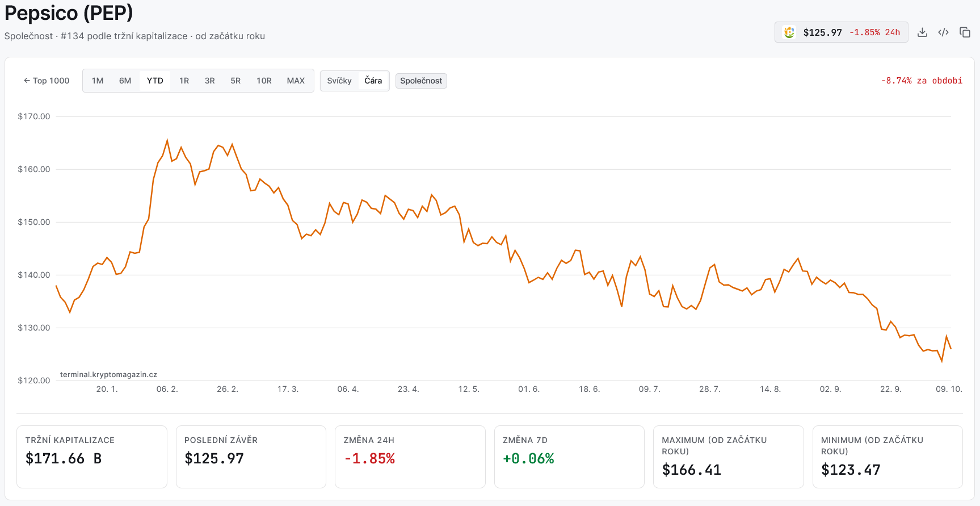Switch to the 5R range
This screenshot has width=980, height=506.
(235, 81)
